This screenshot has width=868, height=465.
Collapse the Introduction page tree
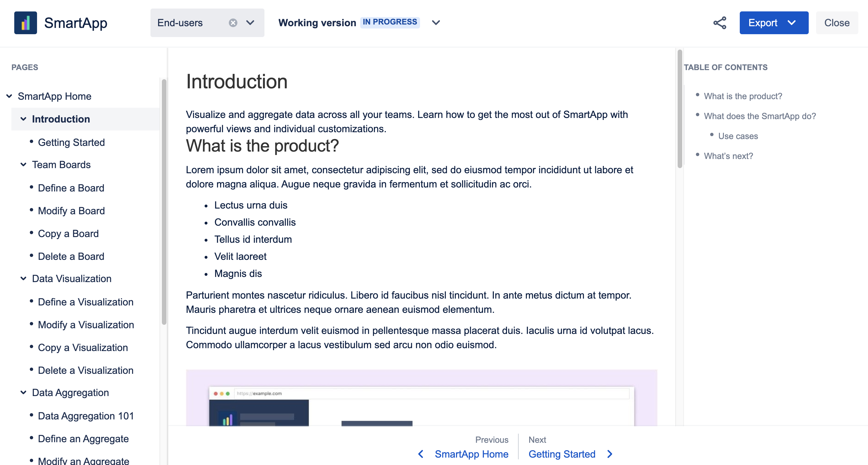pyautogui.click(x=23, y=119)
